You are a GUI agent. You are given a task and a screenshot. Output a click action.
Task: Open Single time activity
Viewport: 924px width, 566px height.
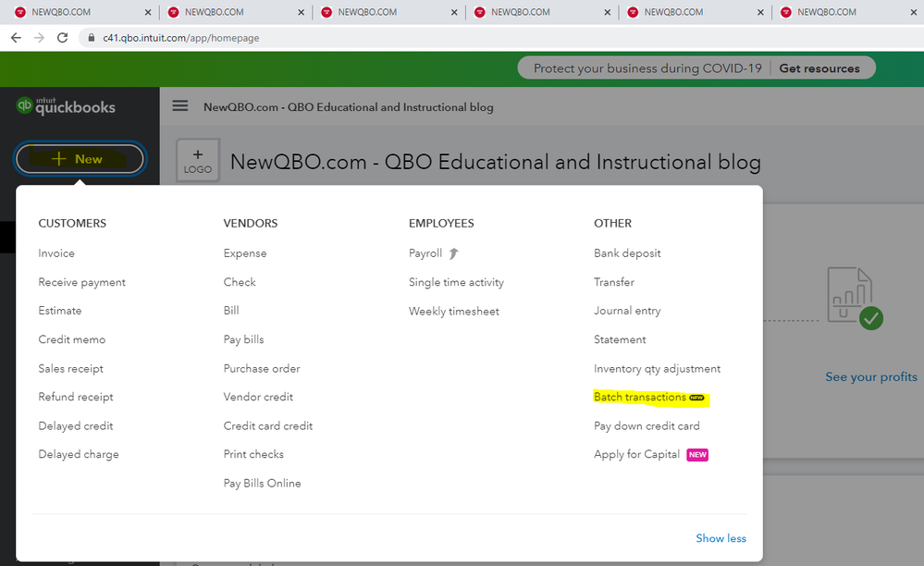click(x=456, y=282)
